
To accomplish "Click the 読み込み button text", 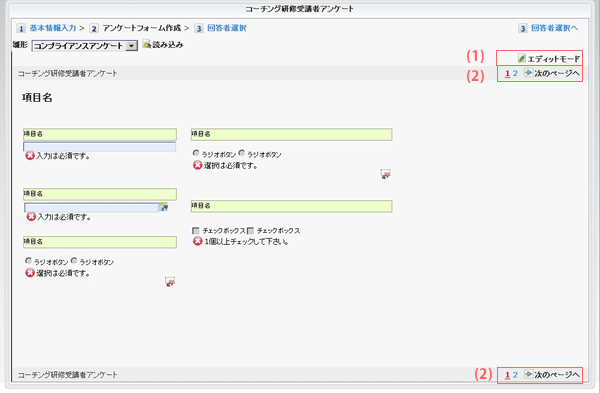I will click(168, 45).
